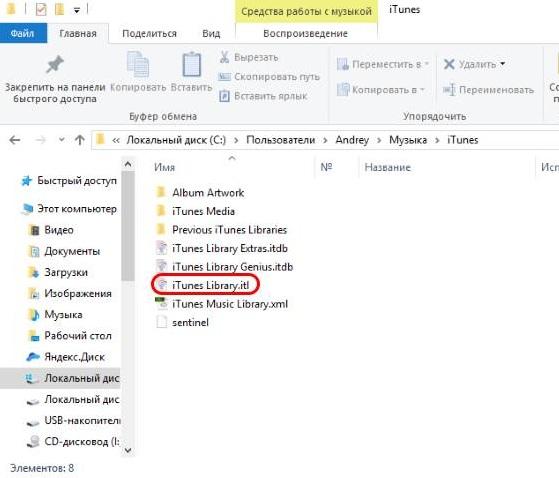This screenshot has height=478, width=559.
Task: Click the Копировать icon in ribbon
Action: click(x=138, y=65)
